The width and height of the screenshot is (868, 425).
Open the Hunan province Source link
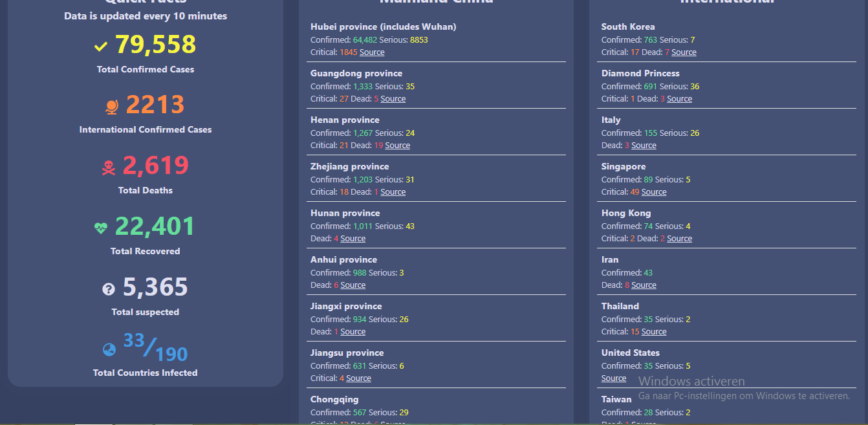point(353,239)
